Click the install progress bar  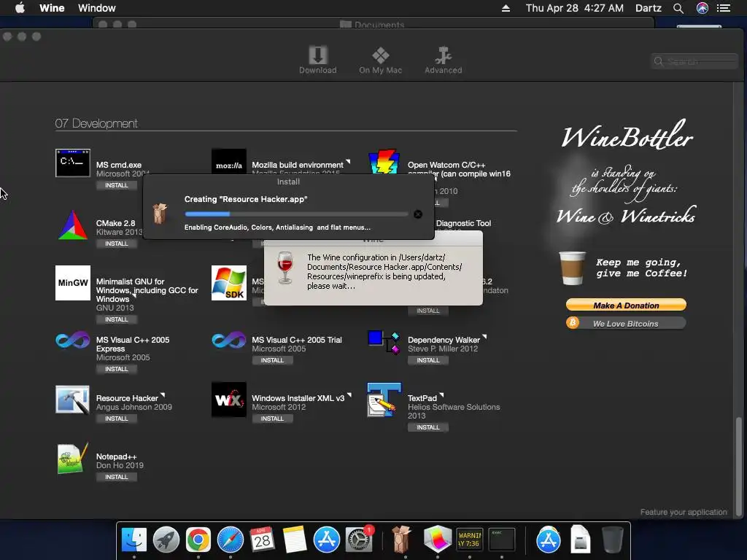coord(296,214)
